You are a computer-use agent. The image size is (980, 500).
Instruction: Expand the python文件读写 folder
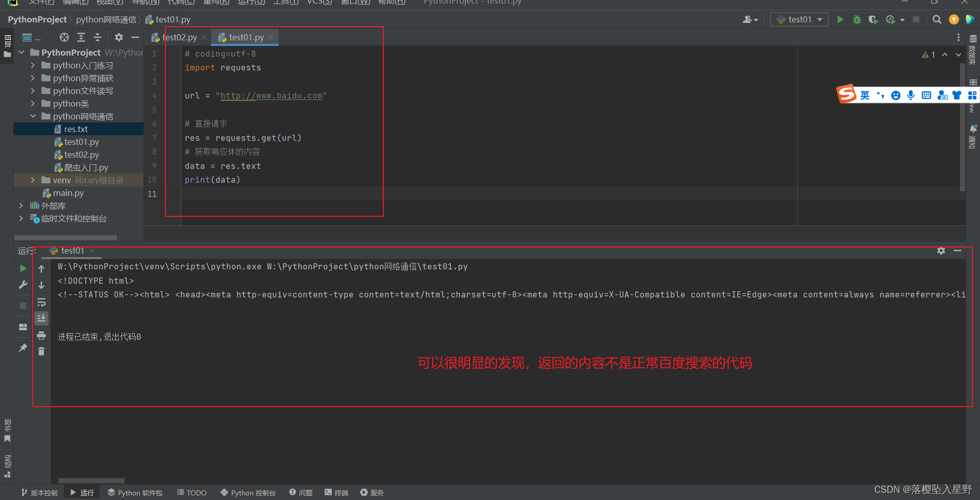click(x=33, y=91)
